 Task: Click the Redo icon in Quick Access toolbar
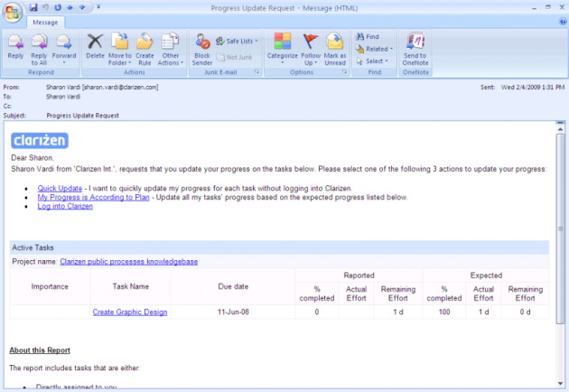click(x=58, y=7)
